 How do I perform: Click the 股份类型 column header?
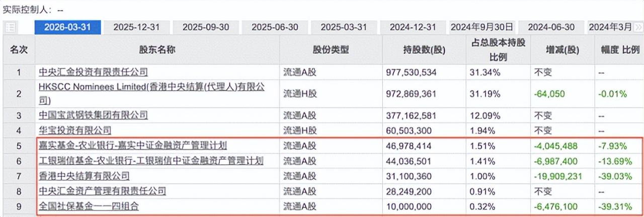coord(331,50)
